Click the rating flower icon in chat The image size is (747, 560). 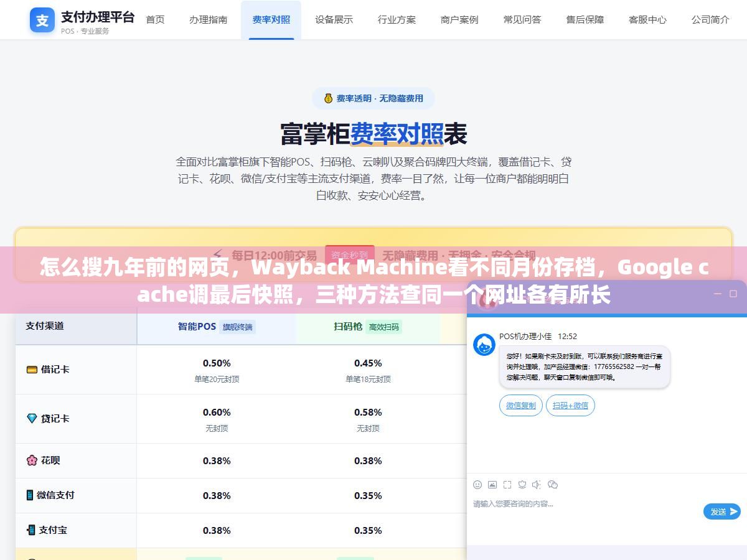(522, 485)
